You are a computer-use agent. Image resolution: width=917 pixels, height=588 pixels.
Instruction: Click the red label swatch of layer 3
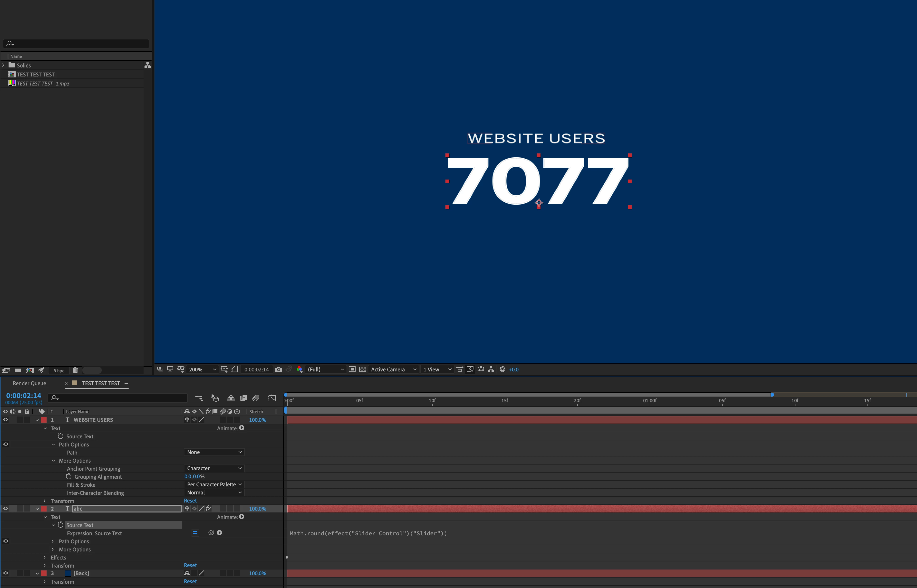(44, 573)
